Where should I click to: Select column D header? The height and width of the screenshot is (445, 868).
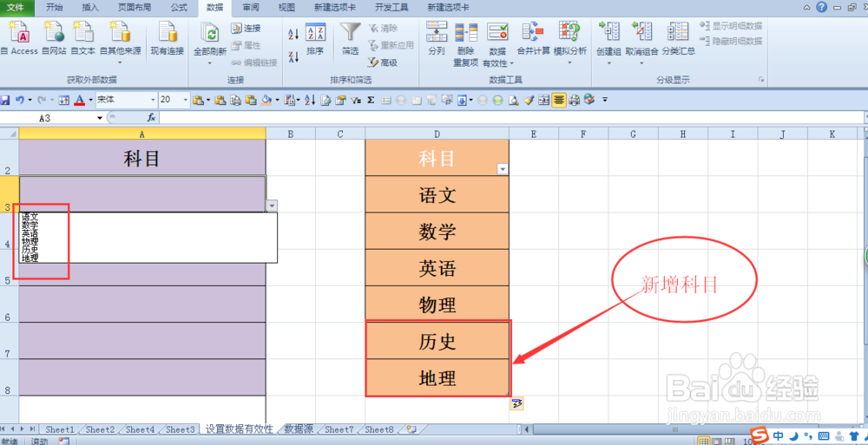437,134
